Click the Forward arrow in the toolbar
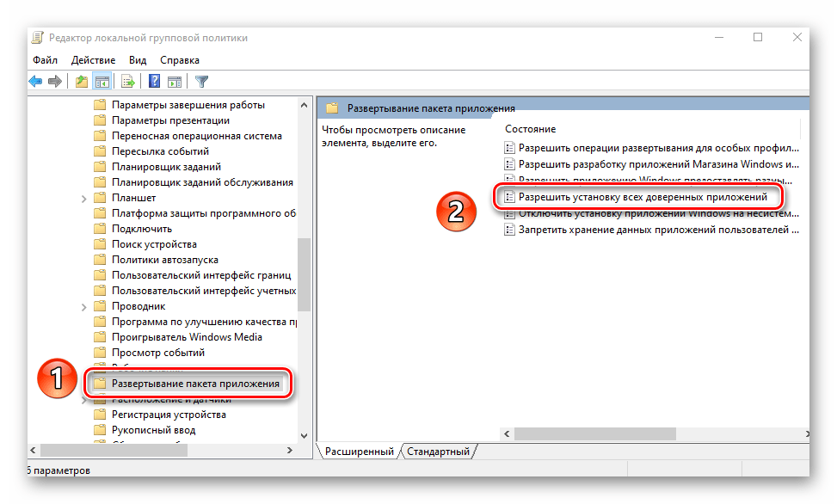This screenshot has height=504, width=837. 55,82
